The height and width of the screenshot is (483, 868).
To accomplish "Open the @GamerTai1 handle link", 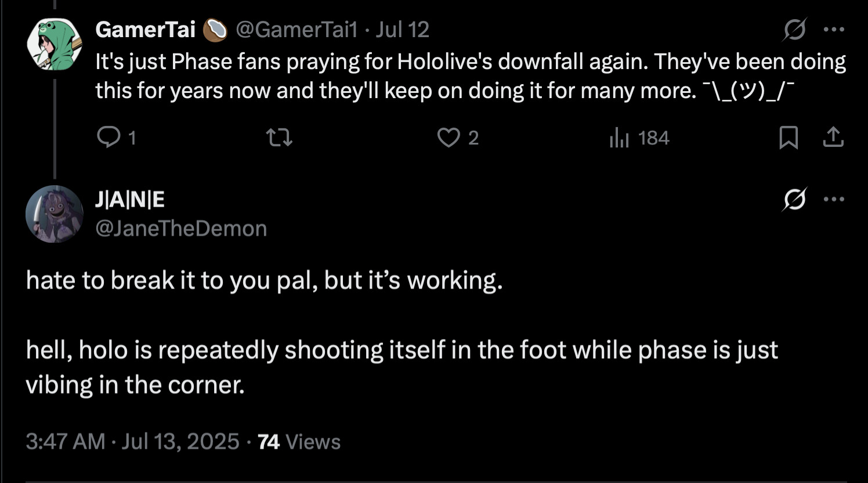I will (296, 29).
